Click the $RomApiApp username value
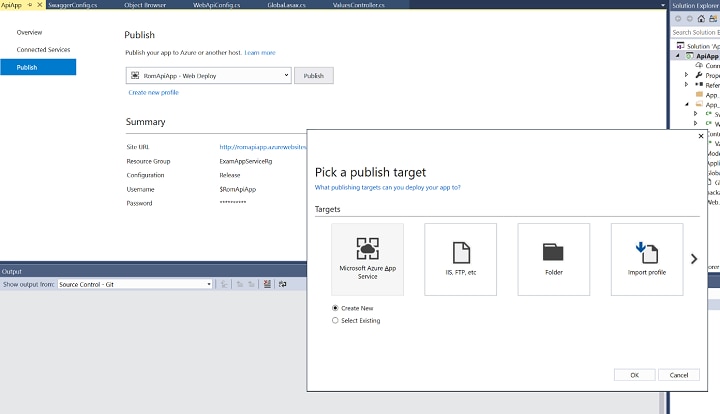Image resolution: width=720 pixels, height=414 pixels. click(x=237, y=189)
